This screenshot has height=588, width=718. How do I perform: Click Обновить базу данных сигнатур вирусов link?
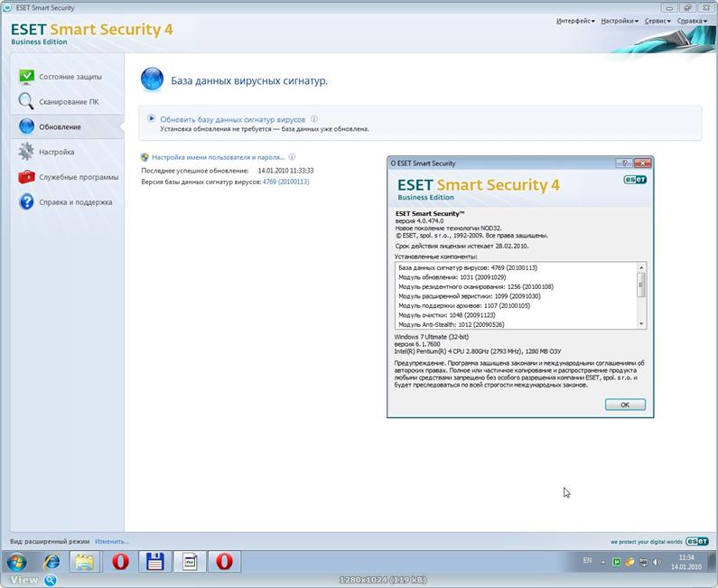coord(233,119)
